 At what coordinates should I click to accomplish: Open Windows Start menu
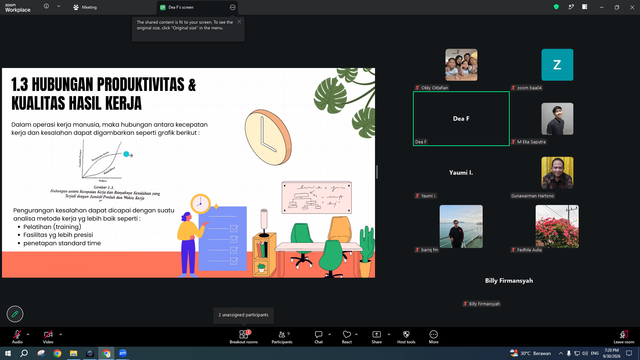8,353
